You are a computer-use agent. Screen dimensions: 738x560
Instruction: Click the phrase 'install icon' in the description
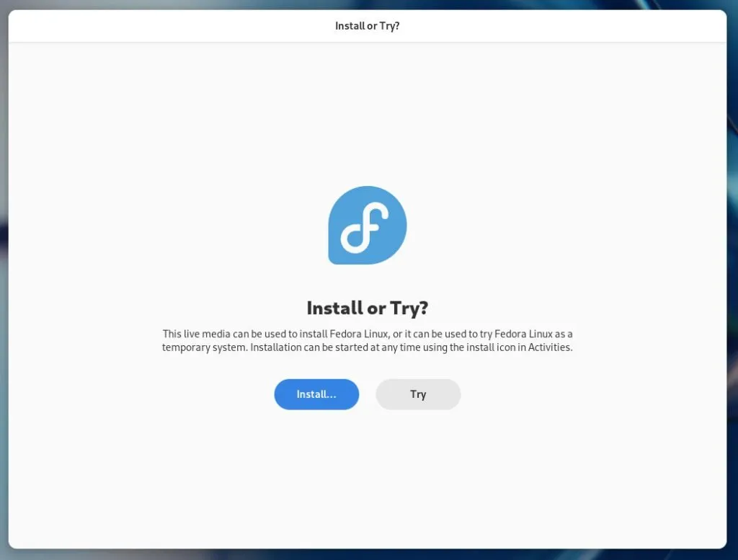(x=491, y=347)
